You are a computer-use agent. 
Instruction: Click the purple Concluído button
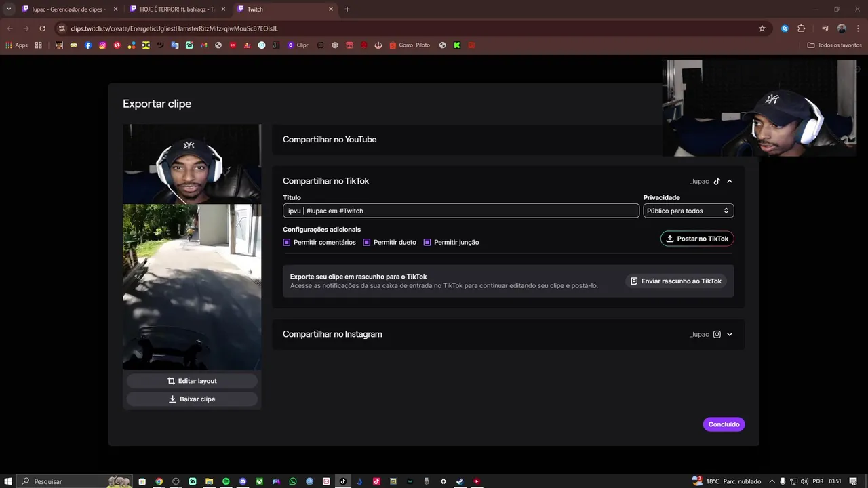click(724, 424)
